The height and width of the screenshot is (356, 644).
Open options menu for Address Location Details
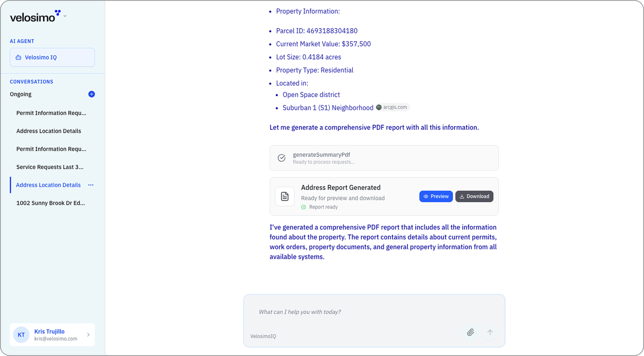tap(91, 185)
